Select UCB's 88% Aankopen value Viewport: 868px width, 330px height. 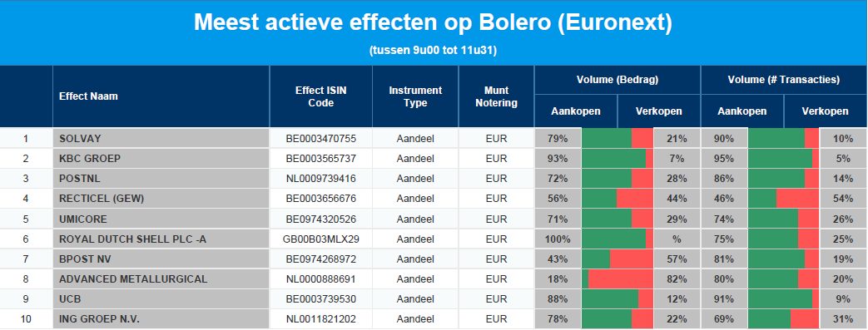click(558, 299)
